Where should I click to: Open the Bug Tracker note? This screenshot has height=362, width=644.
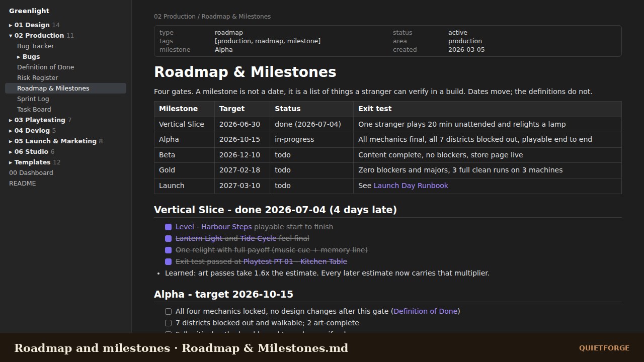(35, 46)
